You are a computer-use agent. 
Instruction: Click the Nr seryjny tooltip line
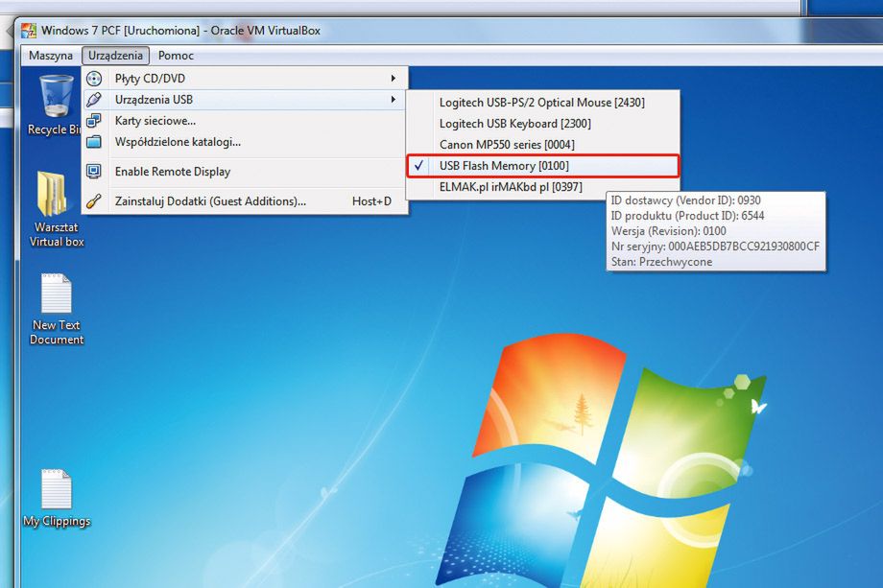click(715, 247)
